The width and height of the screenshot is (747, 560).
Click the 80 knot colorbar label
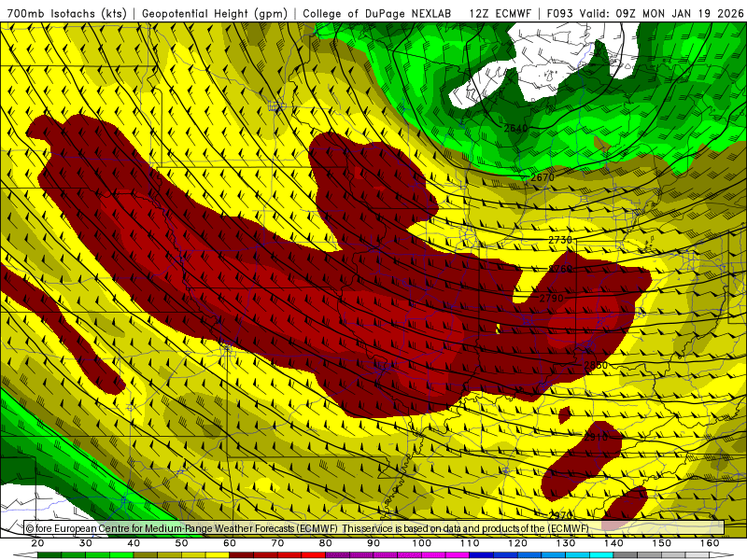pos(325,543)
